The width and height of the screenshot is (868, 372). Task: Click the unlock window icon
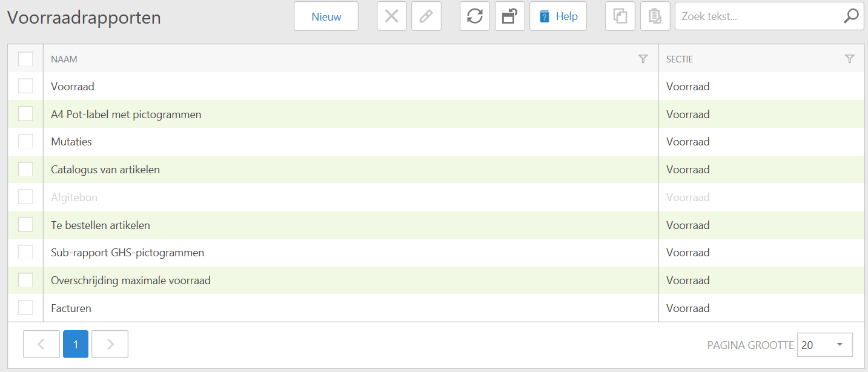pos(509,16)
